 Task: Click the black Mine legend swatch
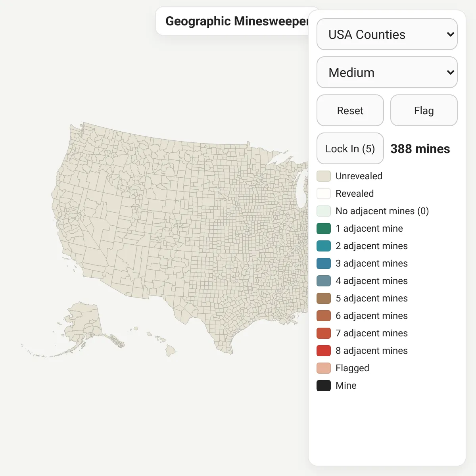pyautogui.click(x=324, y=386)
